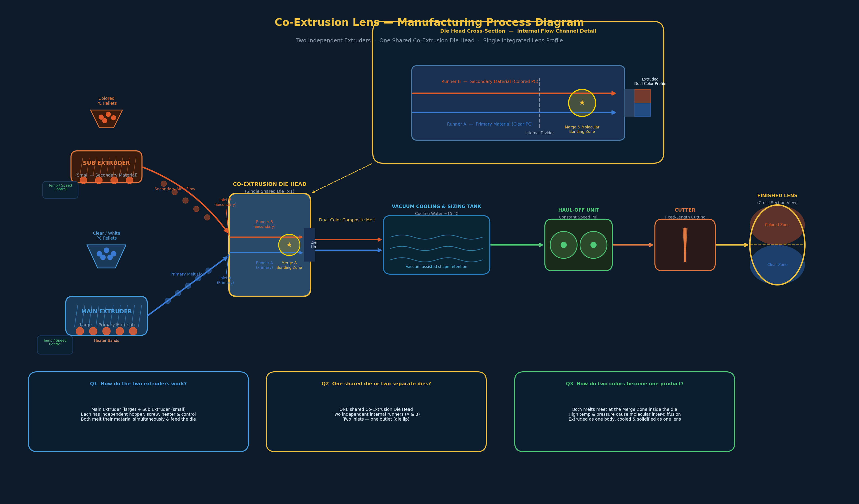Click the right haul-off roller
This screenshot has width=859, height=504.
click(x=593, y=245)
